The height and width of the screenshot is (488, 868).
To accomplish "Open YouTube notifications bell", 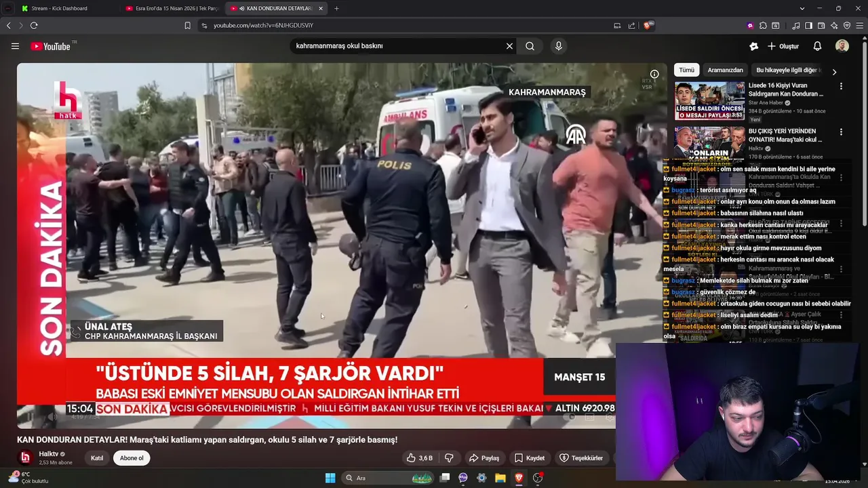I will 817,46.
